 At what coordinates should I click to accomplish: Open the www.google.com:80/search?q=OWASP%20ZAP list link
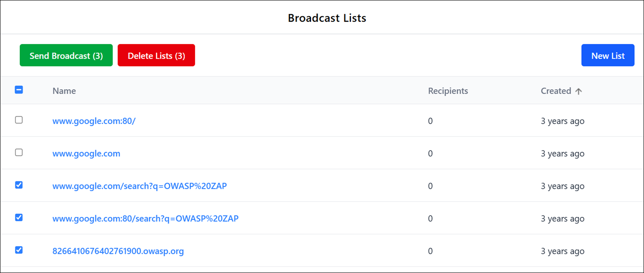click(146, 218)
